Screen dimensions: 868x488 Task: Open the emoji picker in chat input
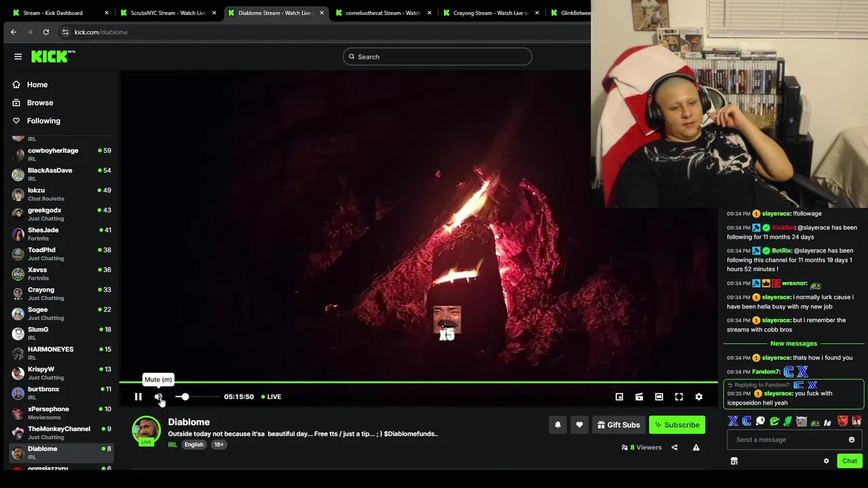pyautogui.click(x=852, y=440)
